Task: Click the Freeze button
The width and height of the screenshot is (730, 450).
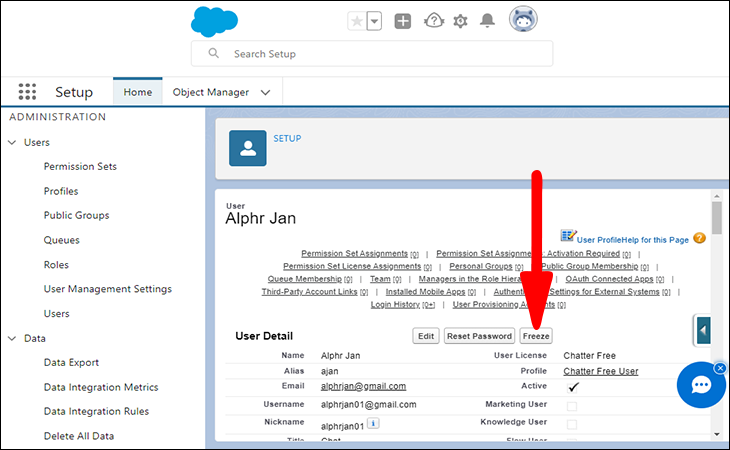Action: [x=536, y=336]
